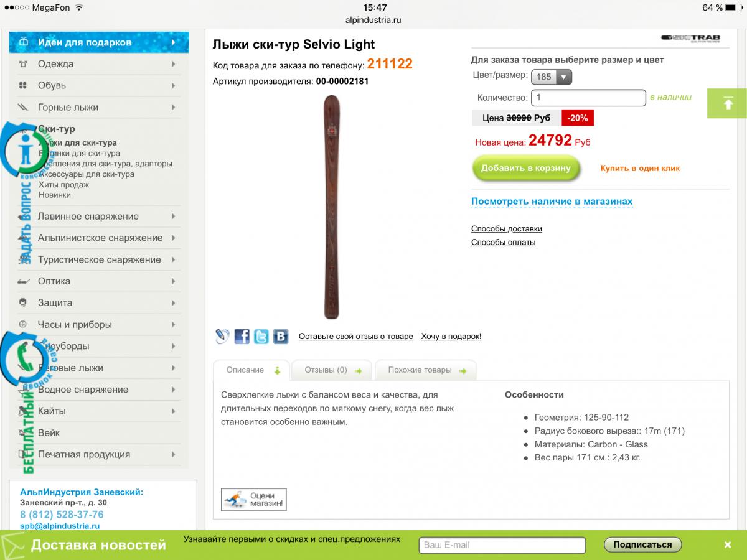
Task: Expand the 'Одежда' category arrow
Action: click(x=173, y=64)
